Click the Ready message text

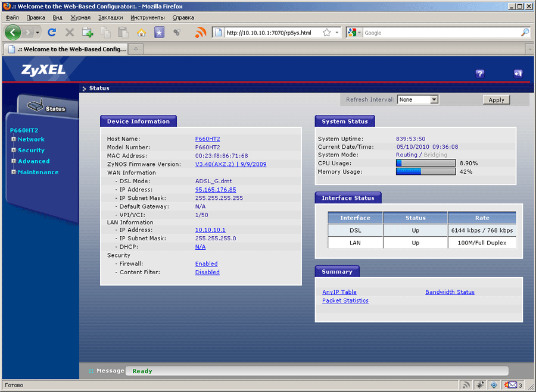tap(142, 371)
